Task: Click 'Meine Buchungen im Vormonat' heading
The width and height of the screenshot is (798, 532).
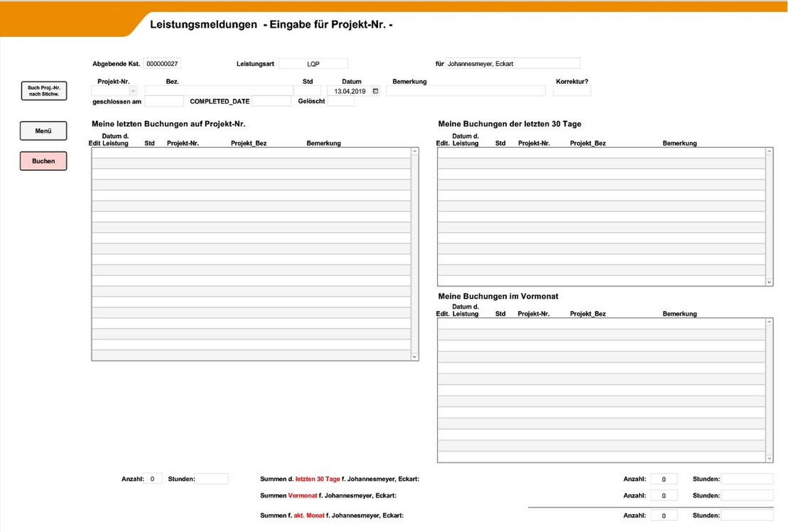Action: pos(498,296)
